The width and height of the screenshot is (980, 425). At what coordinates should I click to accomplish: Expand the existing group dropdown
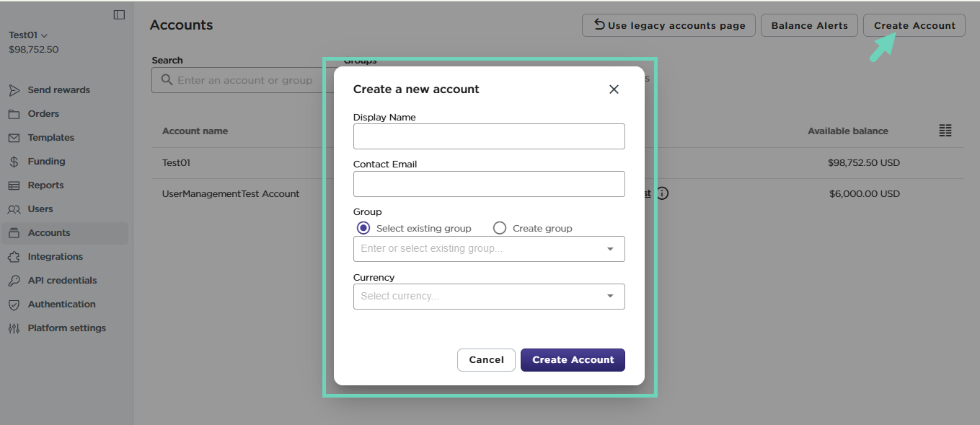[x=609, y=249]
